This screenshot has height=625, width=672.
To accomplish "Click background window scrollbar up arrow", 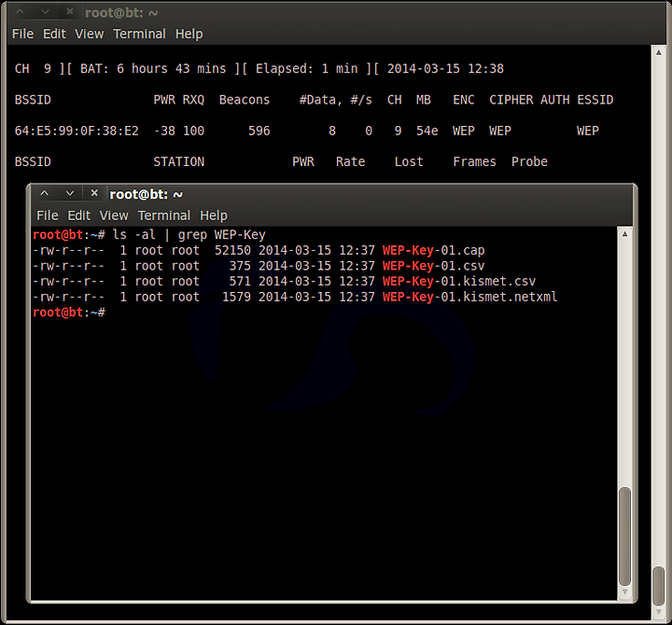I will pyautogui.click(x=659, y=52).
